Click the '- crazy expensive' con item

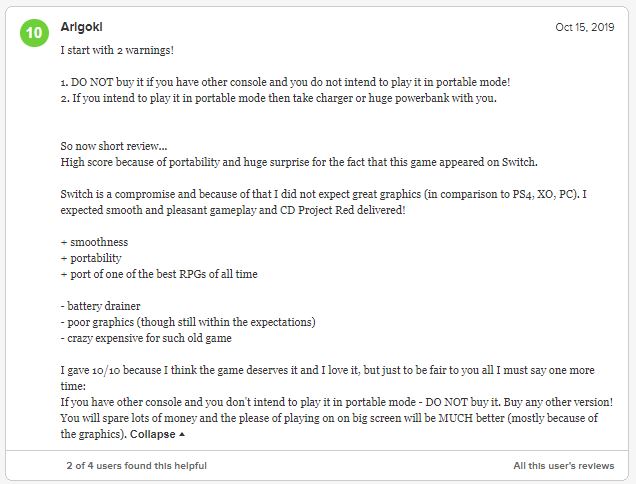pos(147,338)
